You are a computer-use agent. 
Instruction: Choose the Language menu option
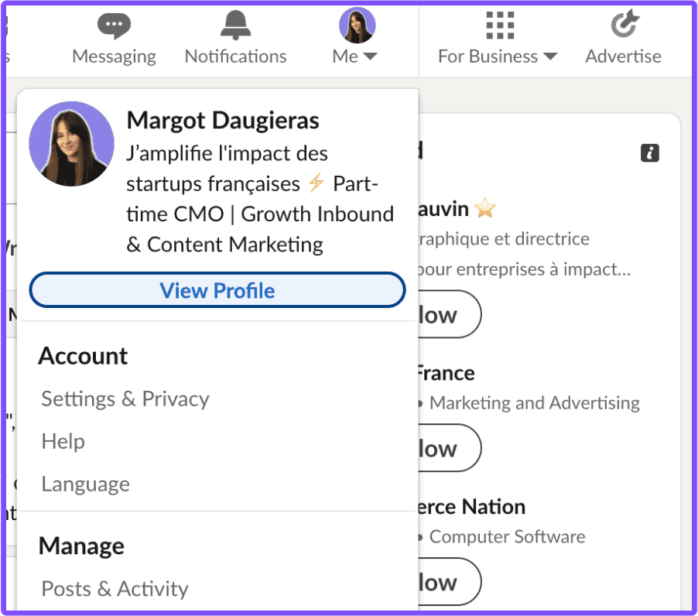(x=85, y=484)
